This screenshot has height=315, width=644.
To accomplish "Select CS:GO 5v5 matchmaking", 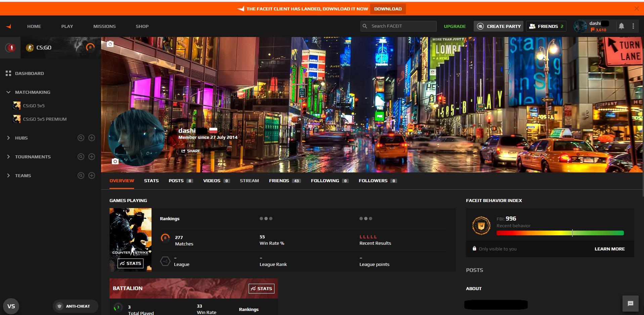I will (x=34, y=106).
